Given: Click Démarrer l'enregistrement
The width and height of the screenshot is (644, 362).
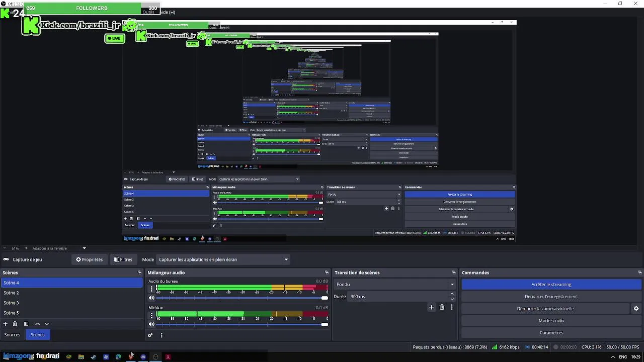Looking at the screenshot, I should (551, 297).
